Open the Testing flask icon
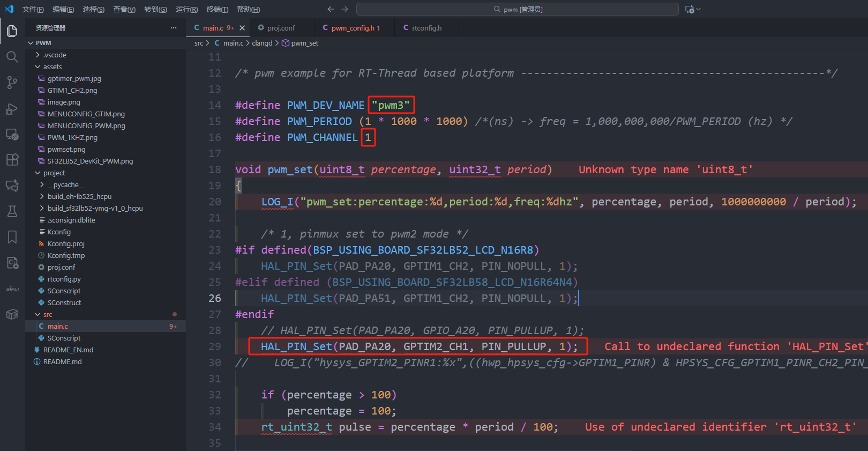868x451 pixels. pyautogui.click(x=12, y=211)
